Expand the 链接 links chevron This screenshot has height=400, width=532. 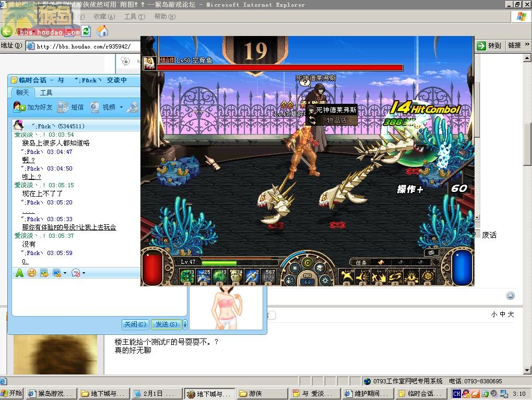pyautogui.click(x=527, y=44)
